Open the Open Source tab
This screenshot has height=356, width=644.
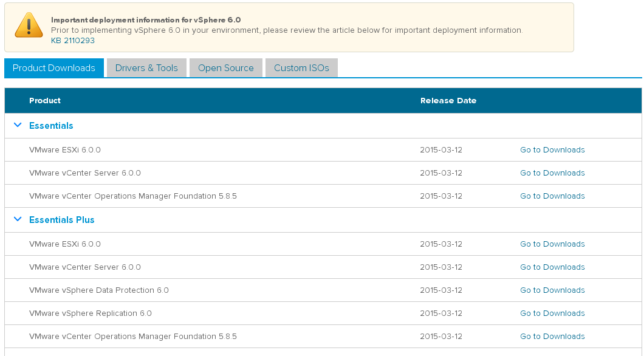coord(226,68)
